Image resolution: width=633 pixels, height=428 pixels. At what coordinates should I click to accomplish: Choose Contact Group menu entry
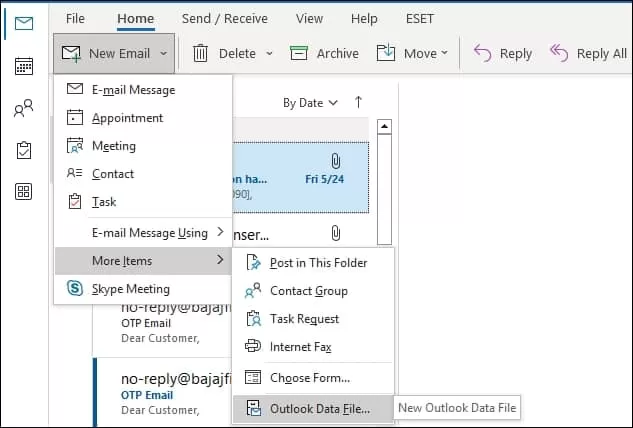click(x=313, y=291)
